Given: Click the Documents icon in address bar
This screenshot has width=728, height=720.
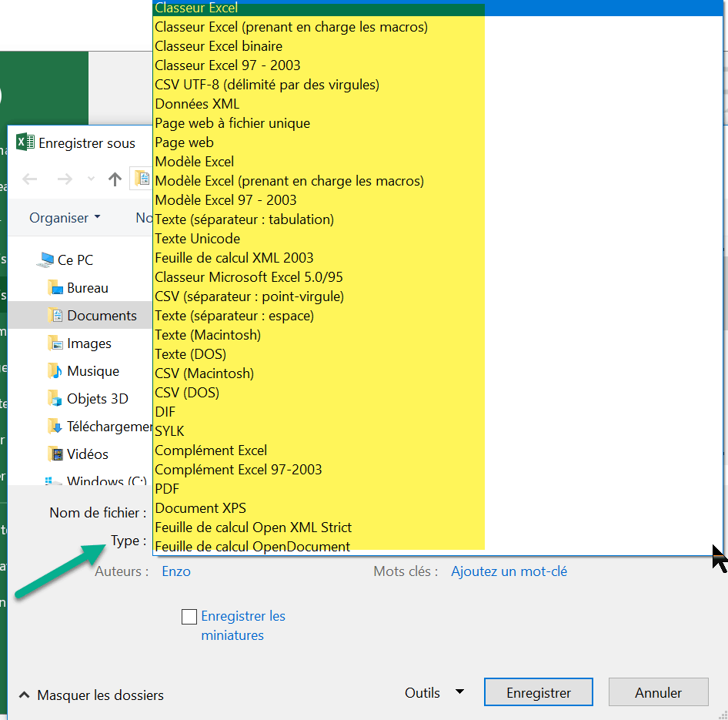Looking at the screenshot, I should click(142, 179).
